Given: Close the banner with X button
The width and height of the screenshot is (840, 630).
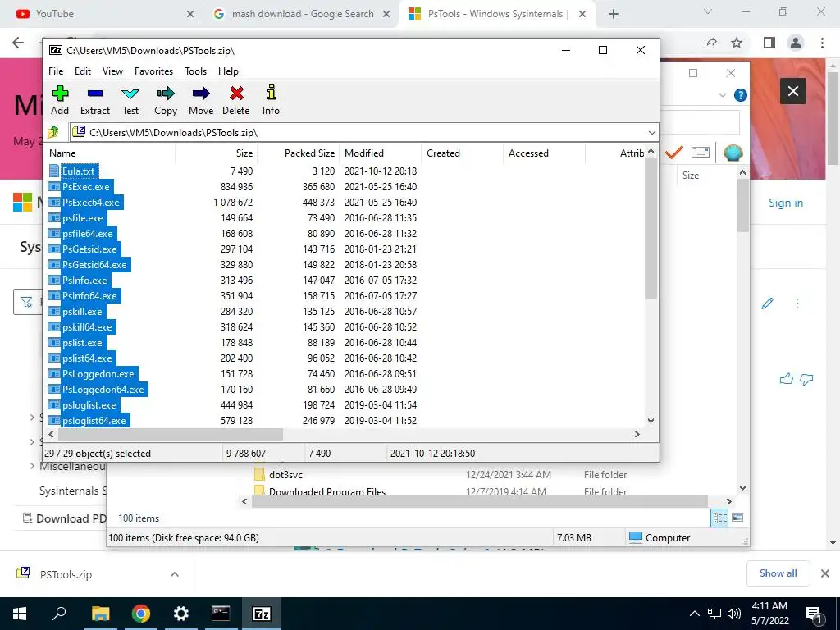Looking at the screenshot, I should coord(793,91).
